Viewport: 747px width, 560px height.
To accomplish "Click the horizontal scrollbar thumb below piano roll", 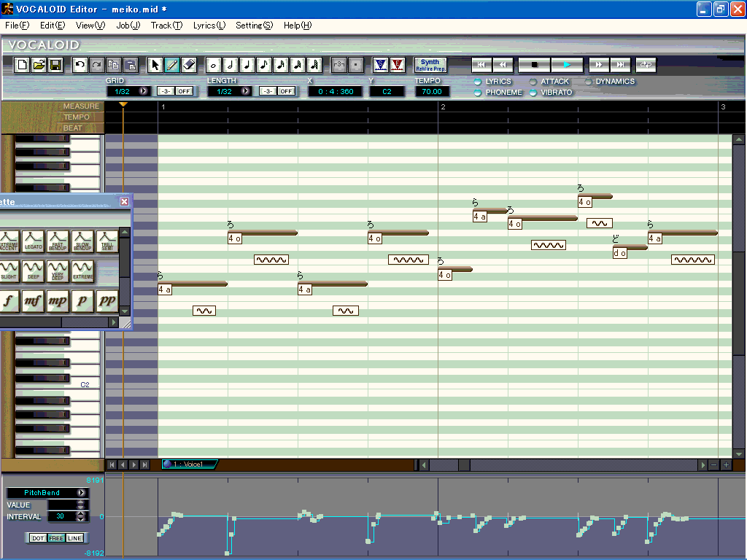I will click(464, 464).
